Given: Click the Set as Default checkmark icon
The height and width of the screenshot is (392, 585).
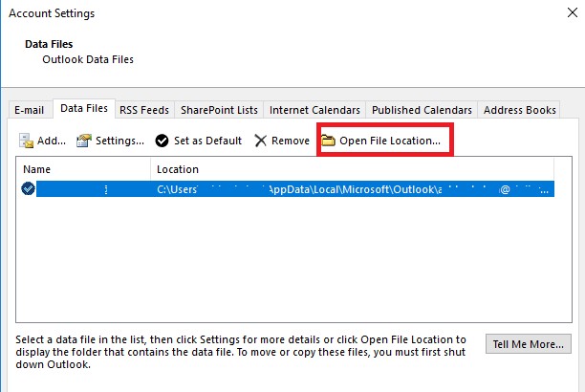Looking at the screenshot, I should [x=162, y=141].
